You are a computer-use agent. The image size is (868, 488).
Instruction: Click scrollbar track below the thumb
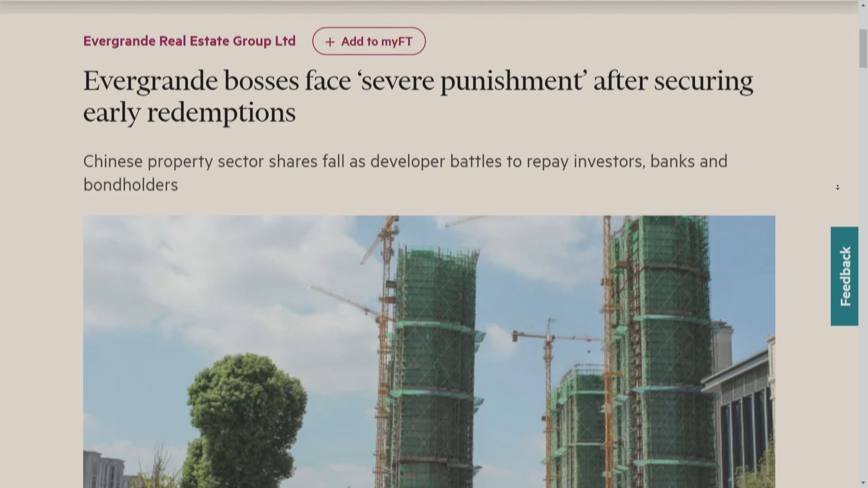(863, 271)
